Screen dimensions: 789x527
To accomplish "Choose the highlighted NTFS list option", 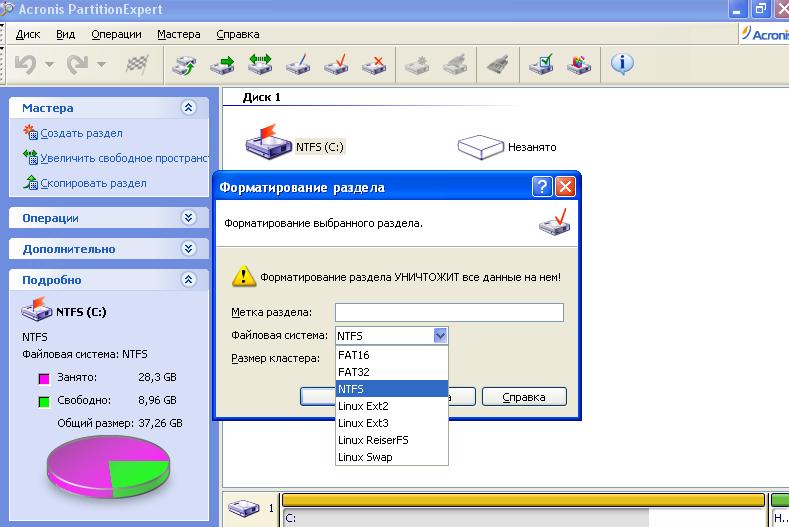I will [x=391, y=389].
